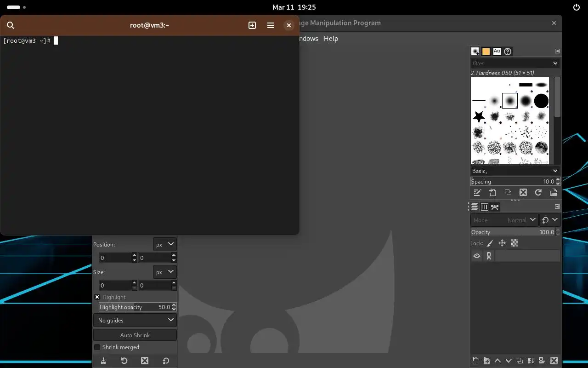Expand the brush filter dropdown arrow
Screen dimensions: 588x368
pyautogui.click(x=555, y=63)
